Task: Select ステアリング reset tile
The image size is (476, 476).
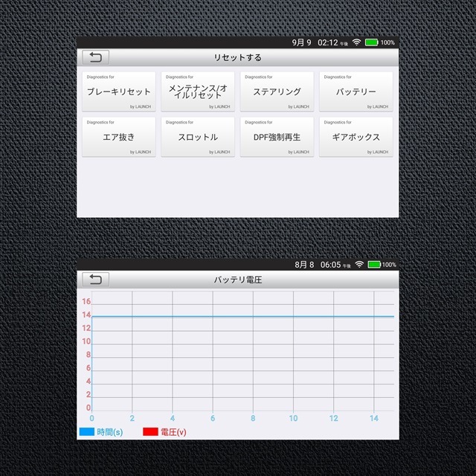Action: click(x=277, y=92)
